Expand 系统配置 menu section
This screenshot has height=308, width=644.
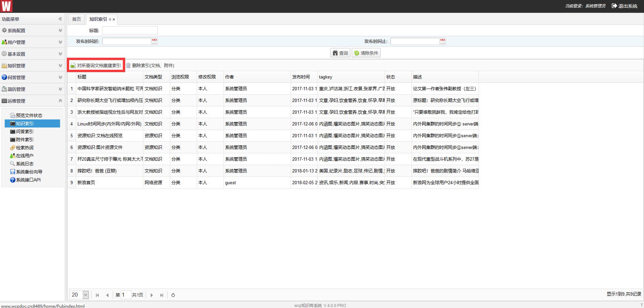click(32, 31)
